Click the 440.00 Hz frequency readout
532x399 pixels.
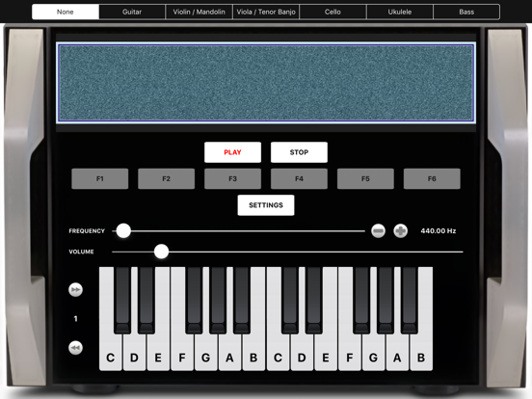click(x=438, y=231)
